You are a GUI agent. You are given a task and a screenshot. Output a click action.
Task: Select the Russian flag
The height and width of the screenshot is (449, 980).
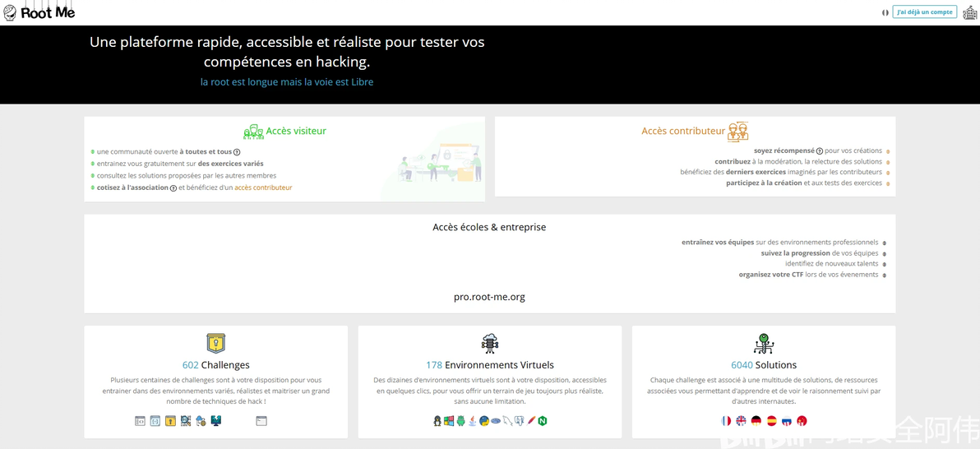(786, 421)
